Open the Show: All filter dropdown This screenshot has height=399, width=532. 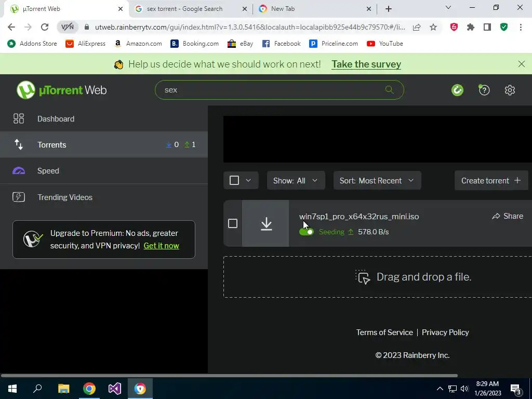(296, 180)
